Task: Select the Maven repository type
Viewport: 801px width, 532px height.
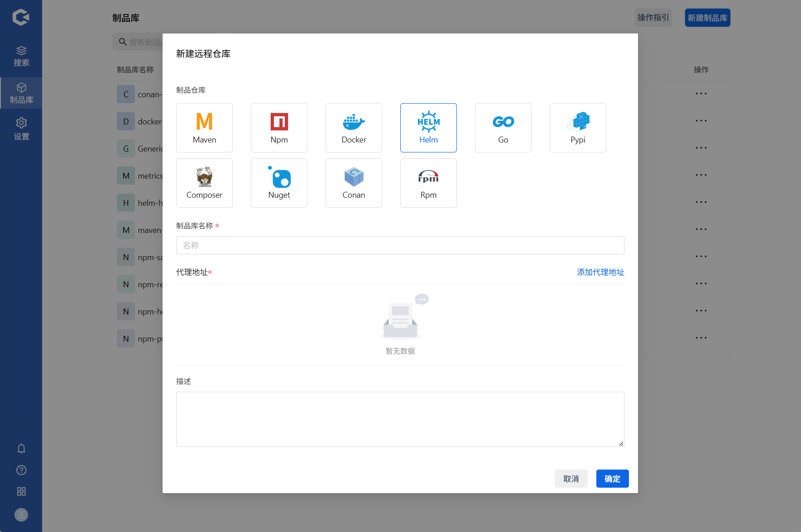Action: (x=204, y=128)
